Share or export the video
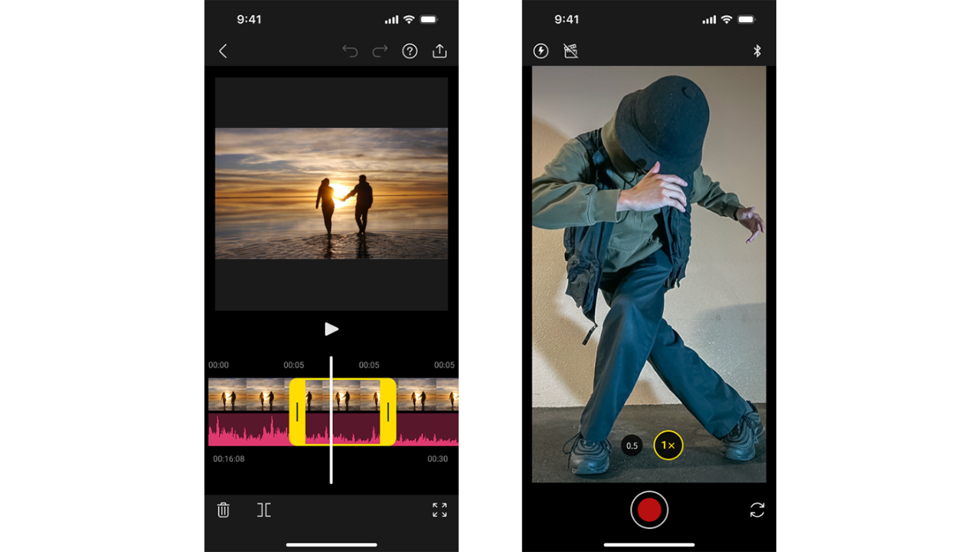This screenshot has height=552, width=980. [x=439, y=51]
